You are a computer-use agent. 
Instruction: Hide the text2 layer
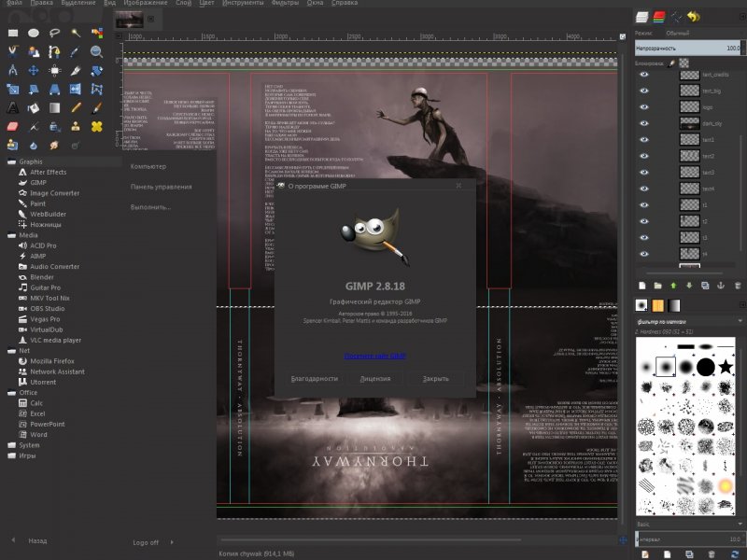644,156
